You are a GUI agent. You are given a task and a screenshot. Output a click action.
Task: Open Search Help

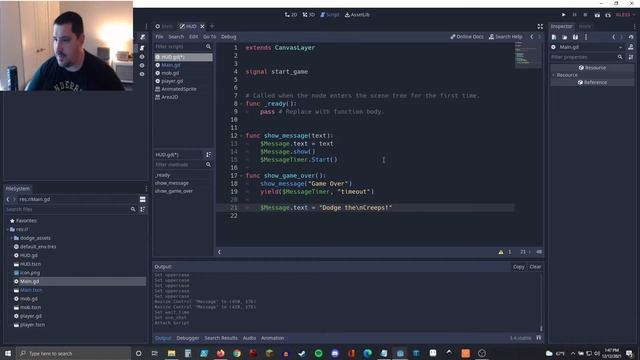pyautogui.click(x=505, y=37)
